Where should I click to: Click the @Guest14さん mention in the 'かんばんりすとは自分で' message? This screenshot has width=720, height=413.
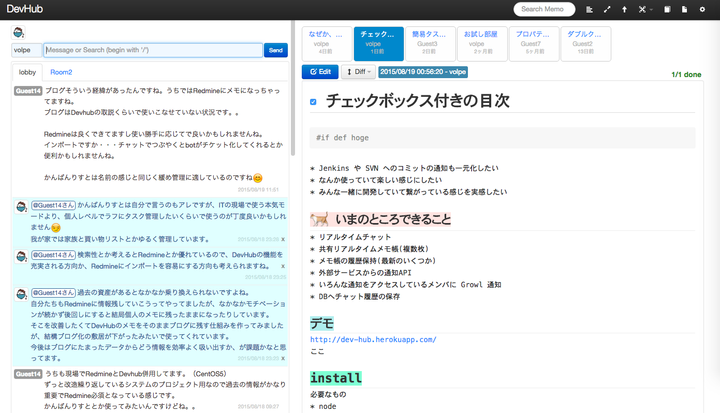tap(53, 205)
